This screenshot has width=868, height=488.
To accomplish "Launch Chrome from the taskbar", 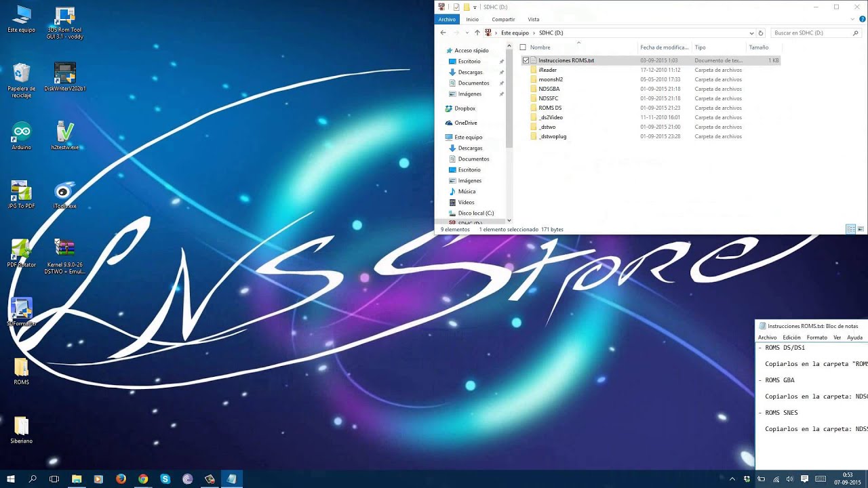I will [x=143, y=479].
